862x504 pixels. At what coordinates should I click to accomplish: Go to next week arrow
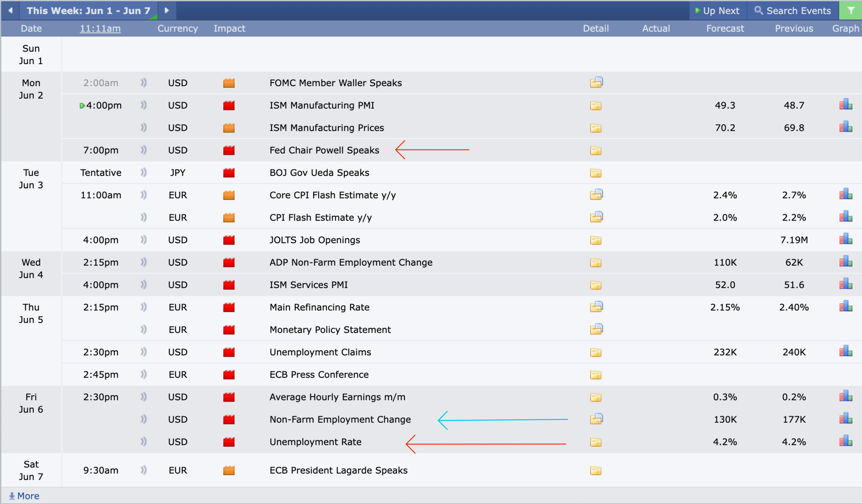(167, 11)
